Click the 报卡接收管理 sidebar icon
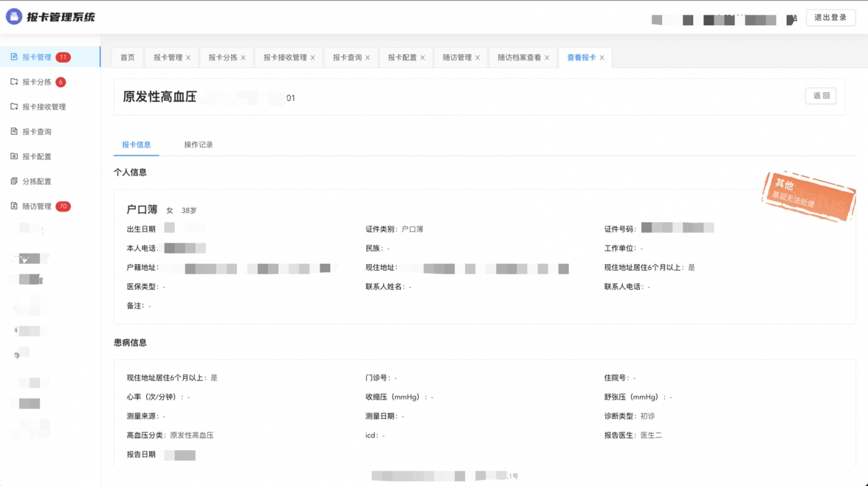Viewport: 868px width, 486px height. 14,107
